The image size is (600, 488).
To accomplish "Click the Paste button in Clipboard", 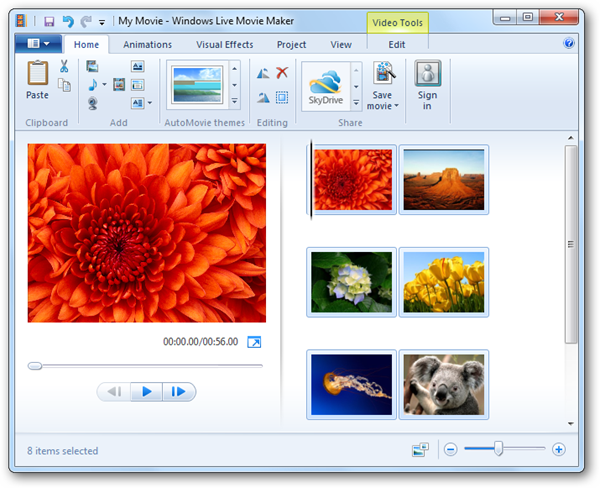I will 37,80.
